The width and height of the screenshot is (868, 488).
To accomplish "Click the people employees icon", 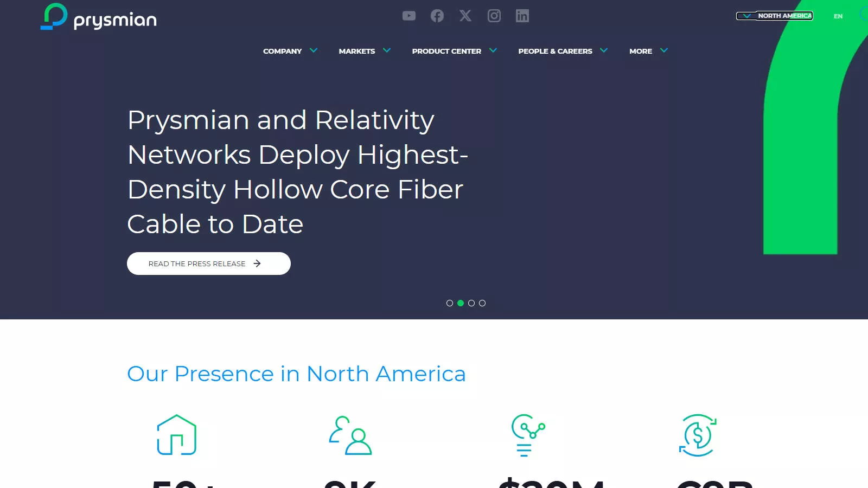I will click(x=350, y=435).
